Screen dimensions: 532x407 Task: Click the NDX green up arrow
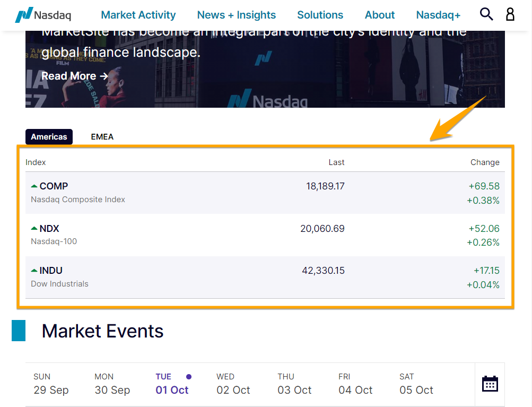[34, 229]
